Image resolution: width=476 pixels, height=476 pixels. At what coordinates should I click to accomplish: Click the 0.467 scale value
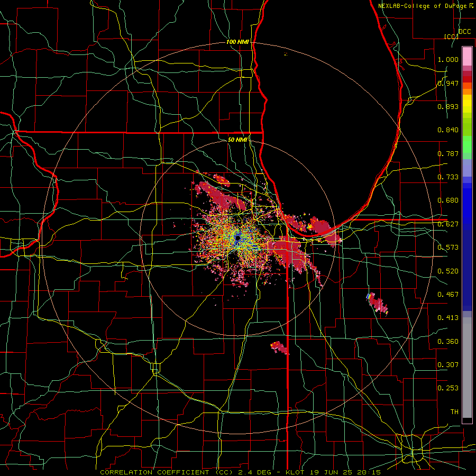click(448, 294)
